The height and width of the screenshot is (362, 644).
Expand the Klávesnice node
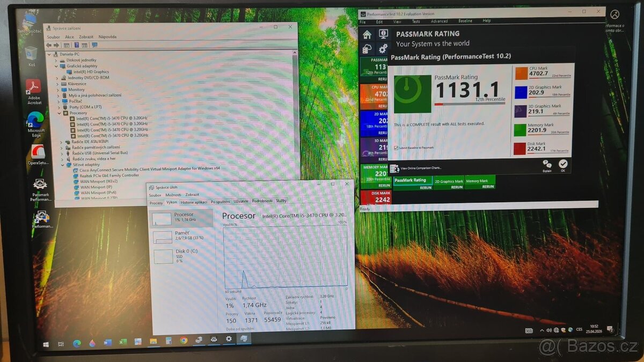tap(57, 84)
